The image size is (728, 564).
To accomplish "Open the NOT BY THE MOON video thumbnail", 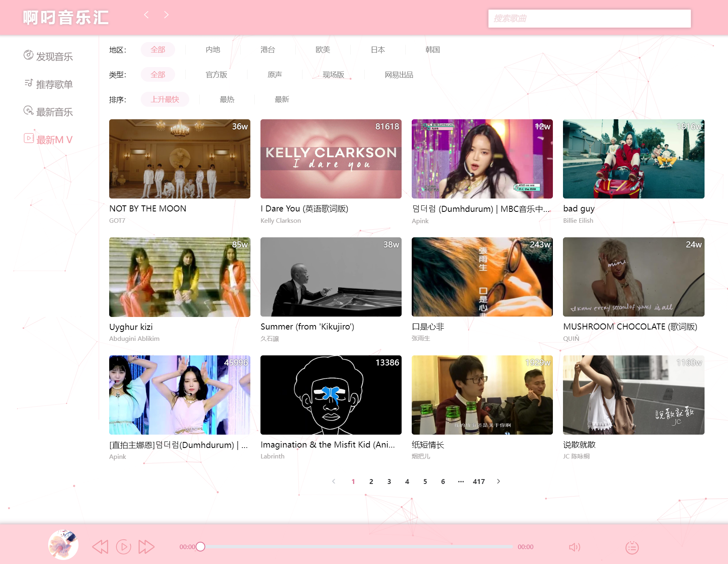I will 180,159.
